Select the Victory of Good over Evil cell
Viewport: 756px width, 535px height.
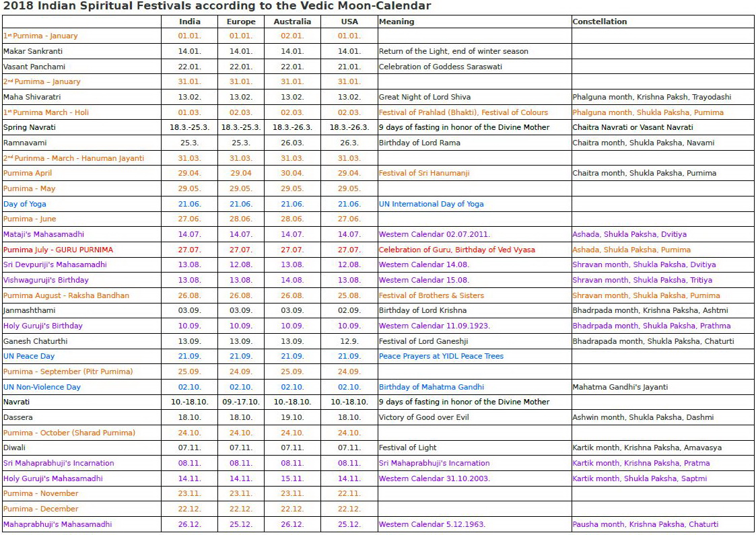(423, 417)
